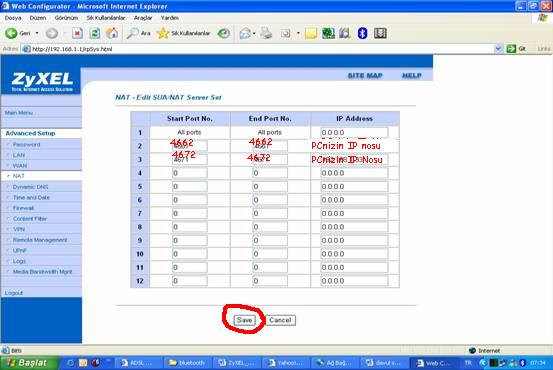Click the ZyXEL logo
Viewport: 553px width, 370px height.
(42, 81)
